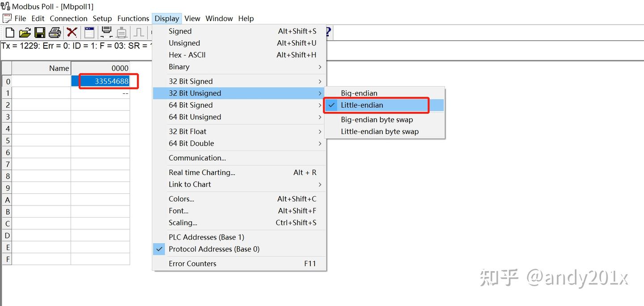Toggle Protocol Addresses (Base 0) option
This screenshot has width=644, height=306.
(214, 249)
